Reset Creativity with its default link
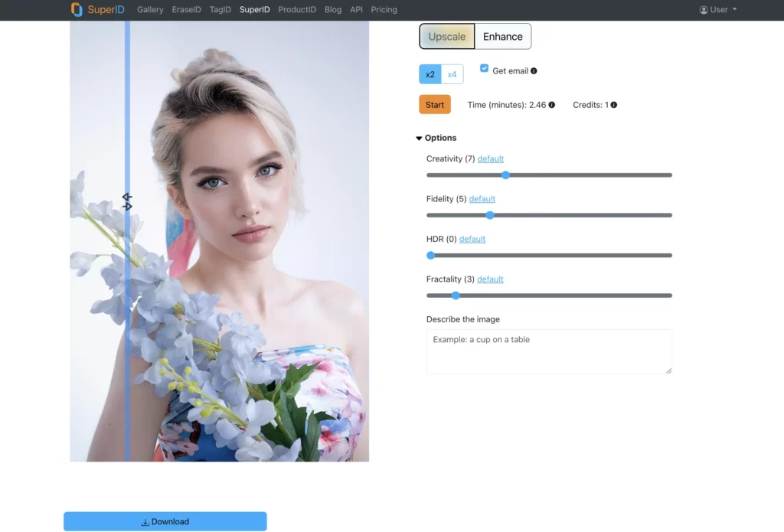 point(490,158)
